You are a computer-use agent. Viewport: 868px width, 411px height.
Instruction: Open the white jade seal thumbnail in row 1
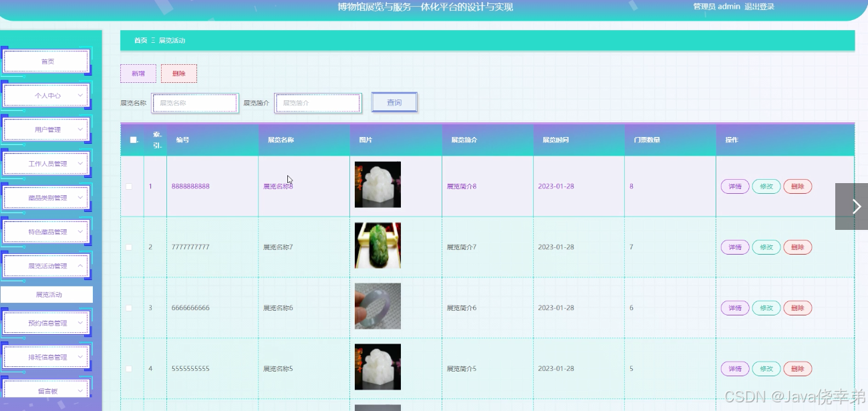[378, 184]
